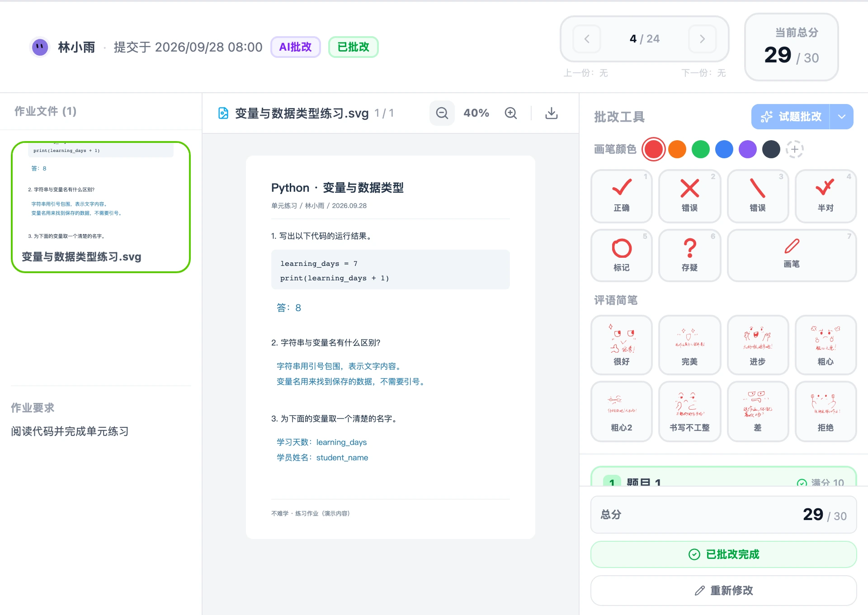Click the 已批改完成 button
868x615 pixels.
(x=723, y=554)
